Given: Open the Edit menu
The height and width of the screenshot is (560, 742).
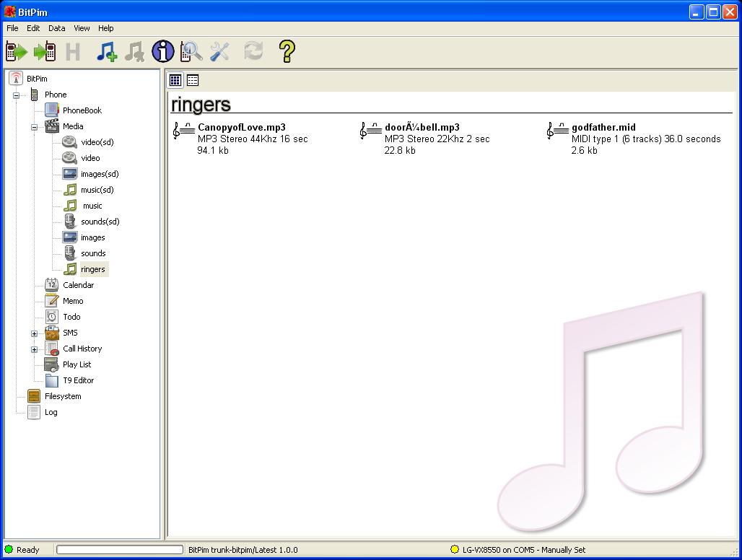Looking at the screenshot, I should coord(33,28).
